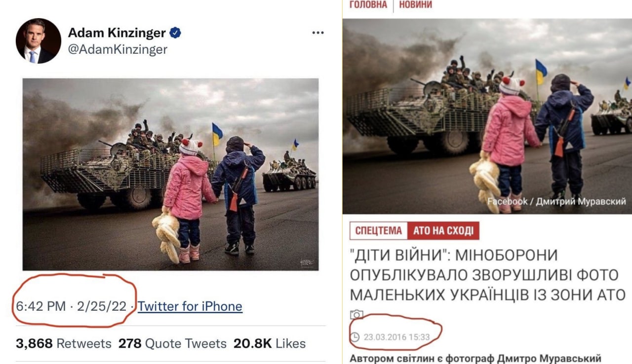632x364 pixels.
Task: Go to the ГОЛОВНА breadcrumb
Action: (368, 4)
